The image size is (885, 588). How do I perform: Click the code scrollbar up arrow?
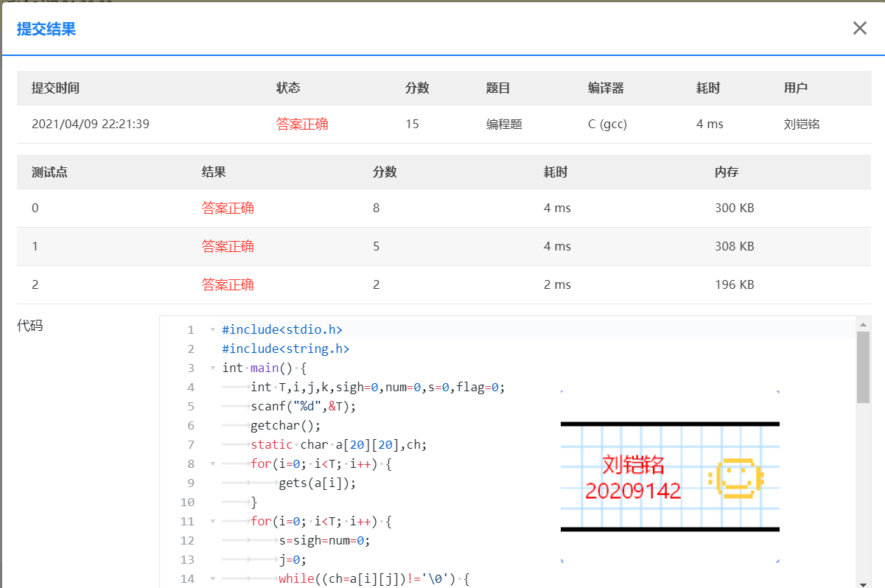pyautogui.click(x=863, y=324)
